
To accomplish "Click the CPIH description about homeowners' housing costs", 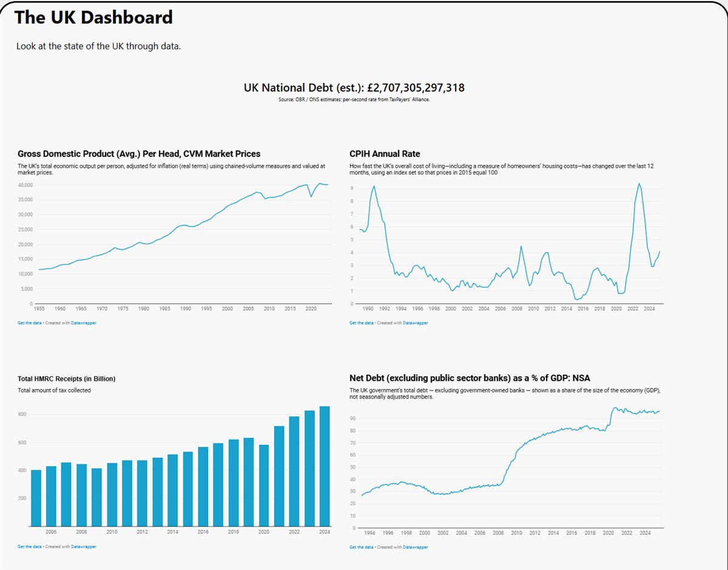I will coord(502,169).
